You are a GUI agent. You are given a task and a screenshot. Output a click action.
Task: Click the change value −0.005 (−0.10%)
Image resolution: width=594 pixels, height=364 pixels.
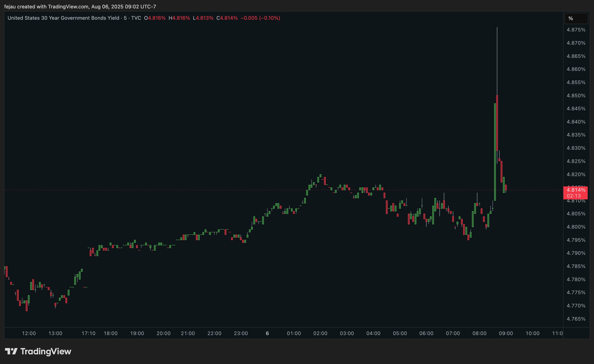pos(260,18)
